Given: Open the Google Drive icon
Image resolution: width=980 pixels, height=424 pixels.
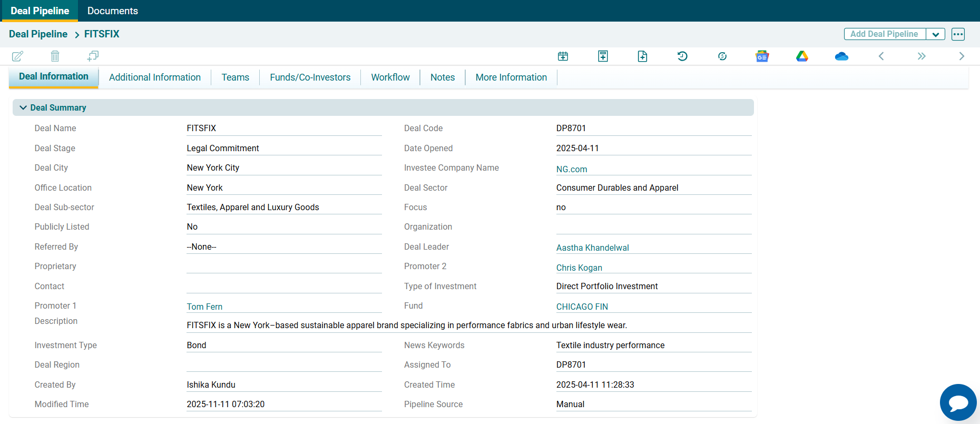Looking at the screenshot, I should click(802, 56).
